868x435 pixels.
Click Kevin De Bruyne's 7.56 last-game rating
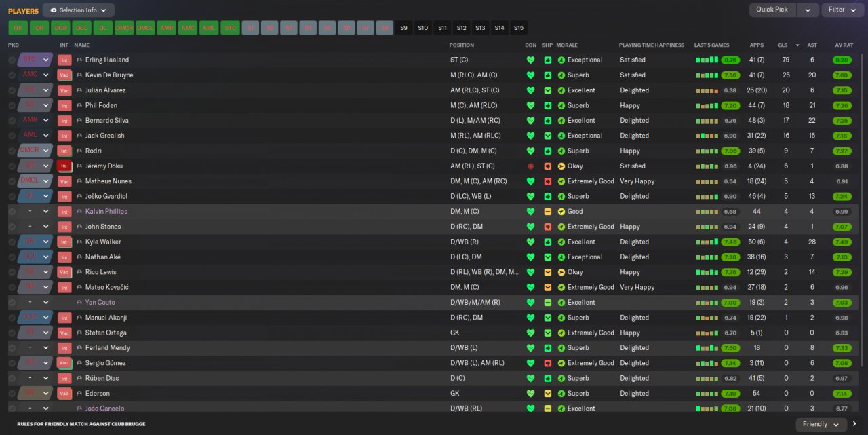pyautogui.click(x=730, y=75)
